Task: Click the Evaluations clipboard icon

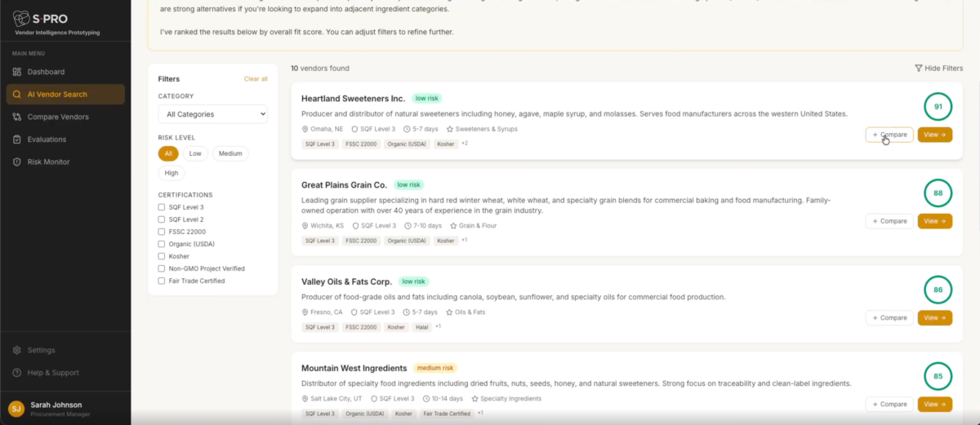Action: (x=17, y=139)
